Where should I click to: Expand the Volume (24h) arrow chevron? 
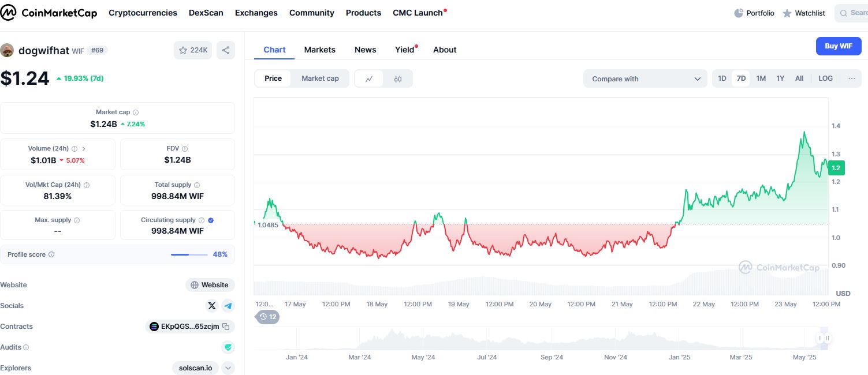(84, 149)
